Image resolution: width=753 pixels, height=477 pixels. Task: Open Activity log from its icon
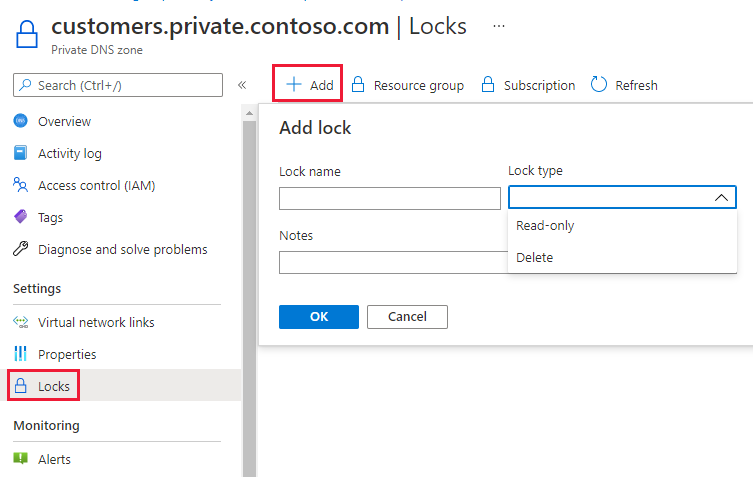click(20, 153)
